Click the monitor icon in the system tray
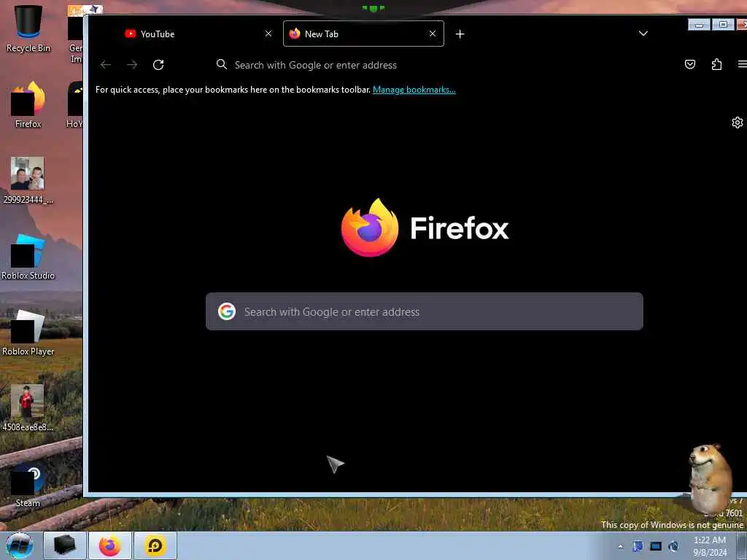 click(x=656, y=546)
